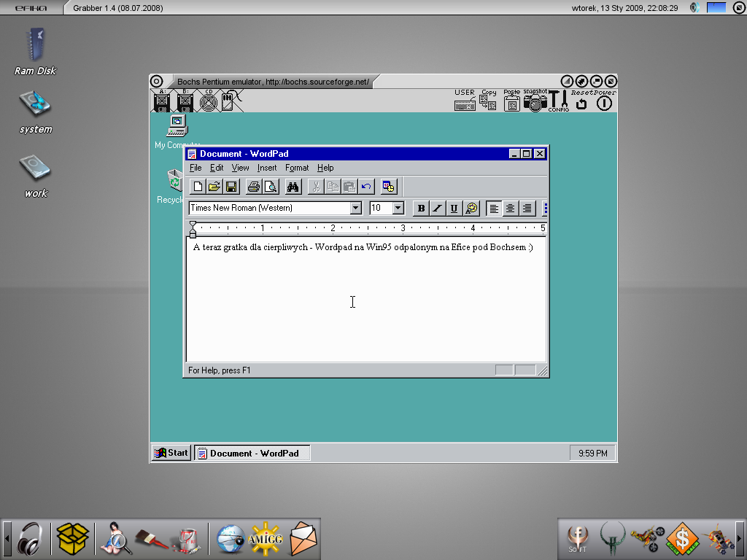Click the headphones icon in the dock

31,539
